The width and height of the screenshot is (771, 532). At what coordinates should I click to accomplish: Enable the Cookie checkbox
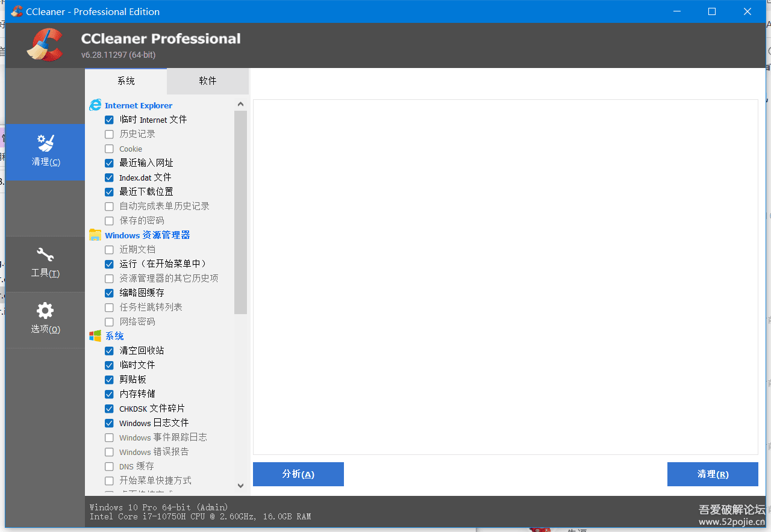coord(109,149)
